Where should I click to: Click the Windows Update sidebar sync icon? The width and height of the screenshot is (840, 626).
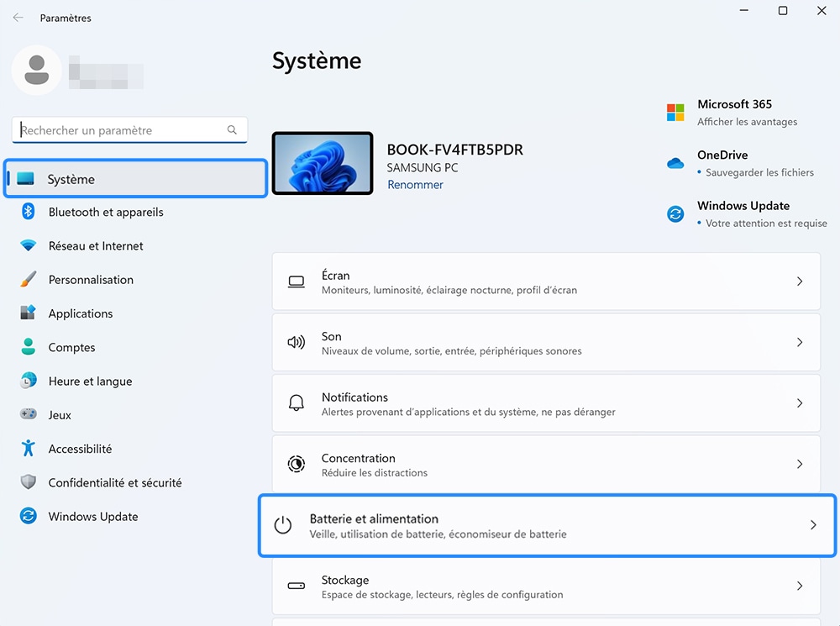pyautogui.click(x=28, y=516)
